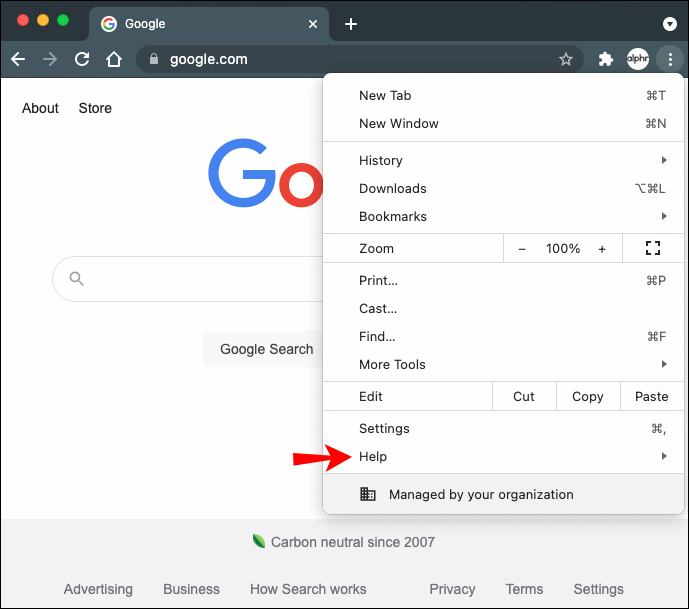Expand the Bookmarks submenu
Viewport: 689px width, 609px height.
(503, 217)
